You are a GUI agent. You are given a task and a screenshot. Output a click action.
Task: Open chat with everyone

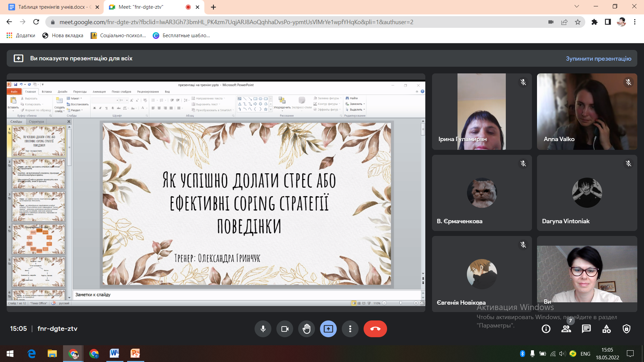click(x=586, y=329)
